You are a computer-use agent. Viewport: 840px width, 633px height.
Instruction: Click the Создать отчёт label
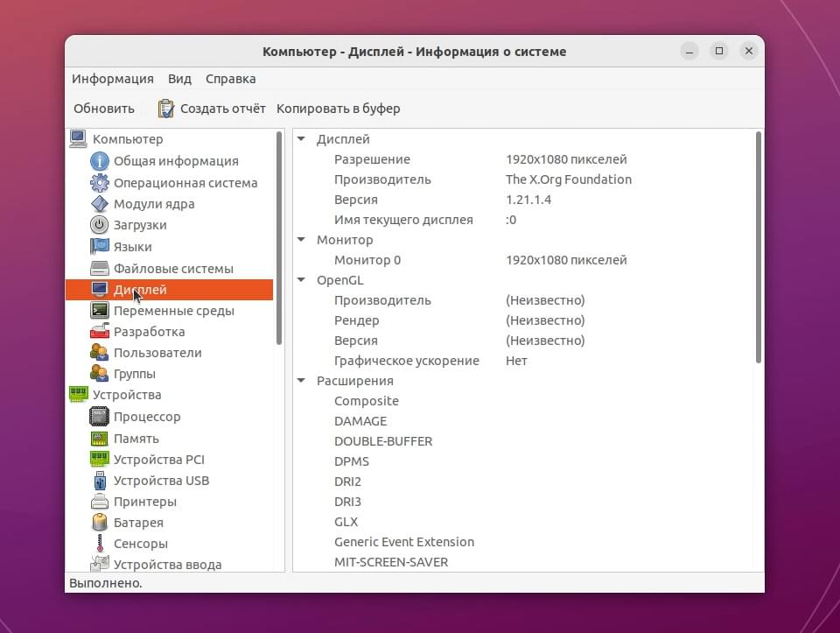223,109
